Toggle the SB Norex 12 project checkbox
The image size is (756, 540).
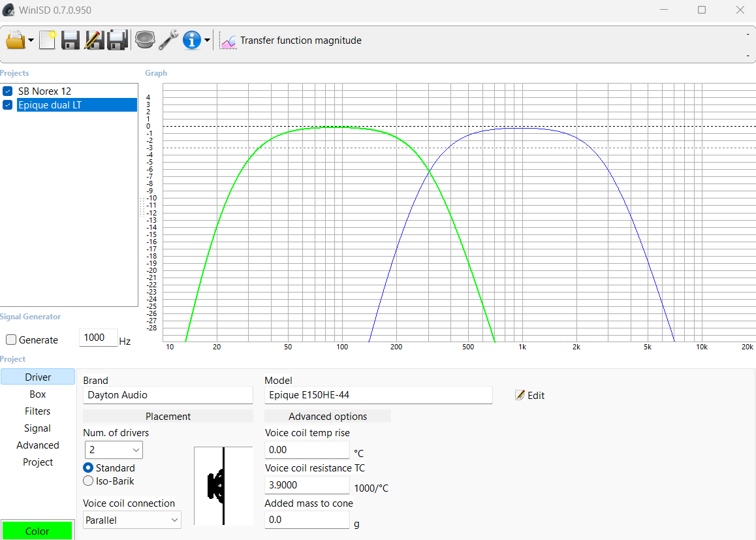[8, 91]
